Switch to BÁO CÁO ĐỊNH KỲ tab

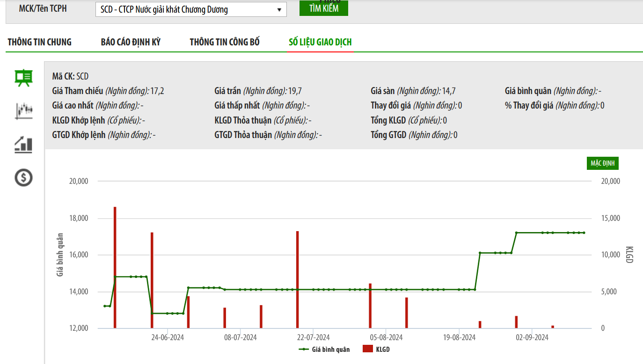click(131, 42)
